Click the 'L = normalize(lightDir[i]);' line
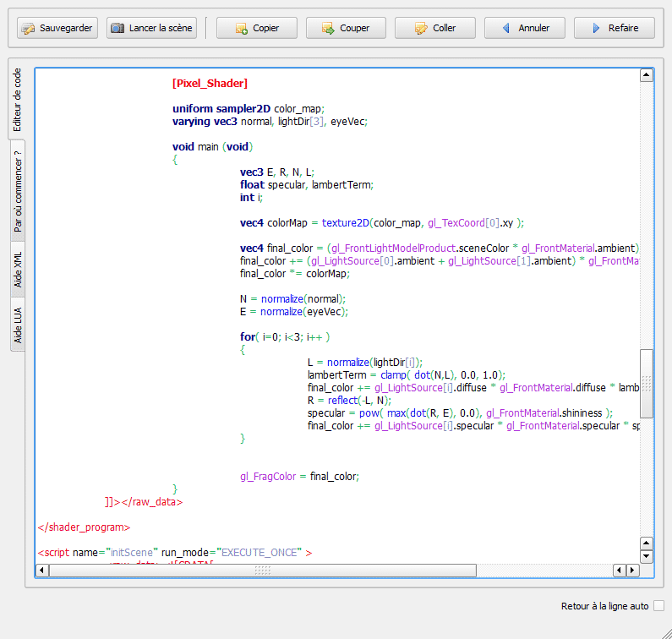This screenshot has width=672, height=639. point(365,362)
